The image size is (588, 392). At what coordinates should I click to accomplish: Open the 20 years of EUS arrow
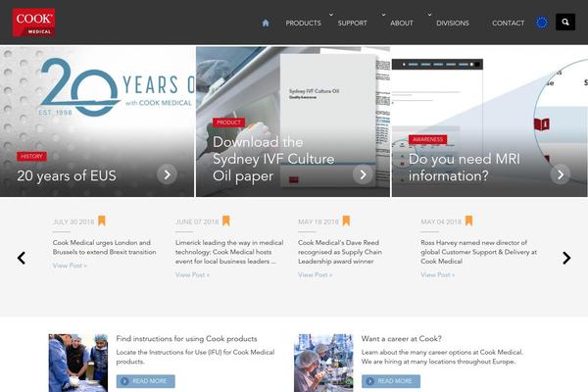[x=167, y=174]
